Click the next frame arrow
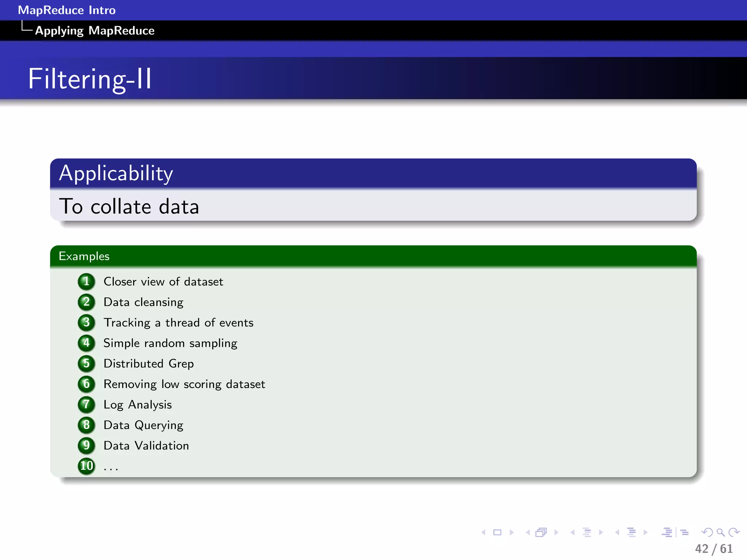 pos(556,533)
